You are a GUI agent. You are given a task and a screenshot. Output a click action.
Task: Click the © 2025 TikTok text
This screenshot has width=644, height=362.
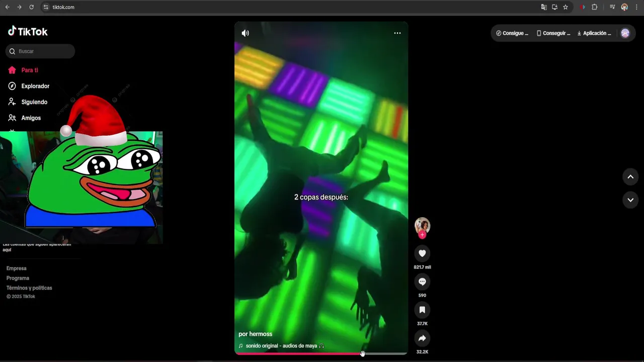click(x=21, y=297)
